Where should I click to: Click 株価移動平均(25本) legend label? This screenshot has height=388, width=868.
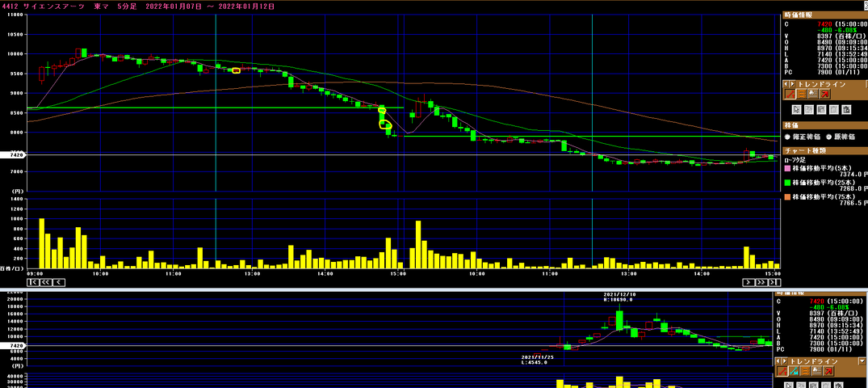tap(824, 183)
